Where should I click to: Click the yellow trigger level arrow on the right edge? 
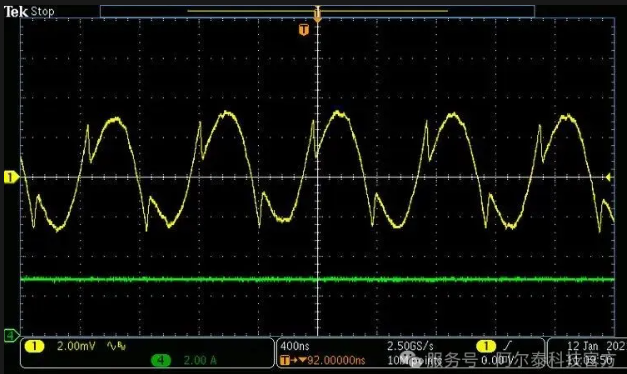[609, 177]
